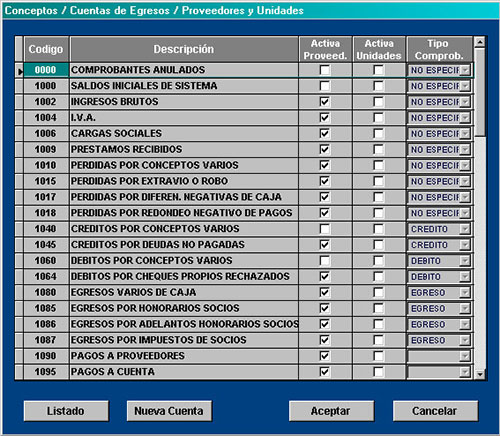The height and width of the screenshot is (436, 500).
Task: Select the row marker of COMPROBANTES ANULADOS
Action: tap(19, 70)
